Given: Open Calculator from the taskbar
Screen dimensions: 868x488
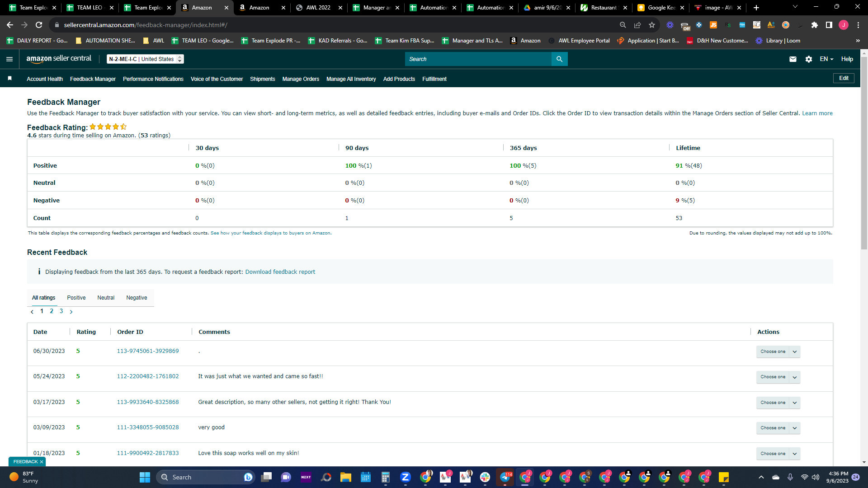Looking at the screenshot, I should tap(386, 477).
